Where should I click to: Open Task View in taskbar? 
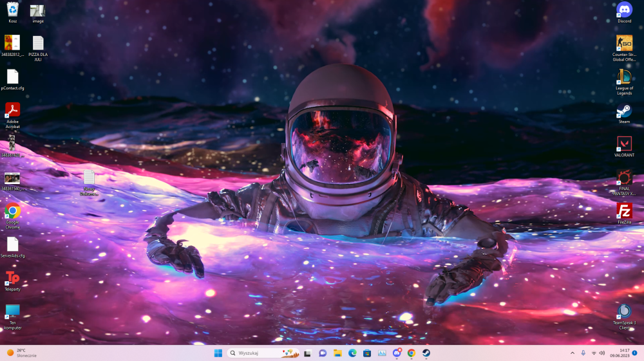(307, 353)
